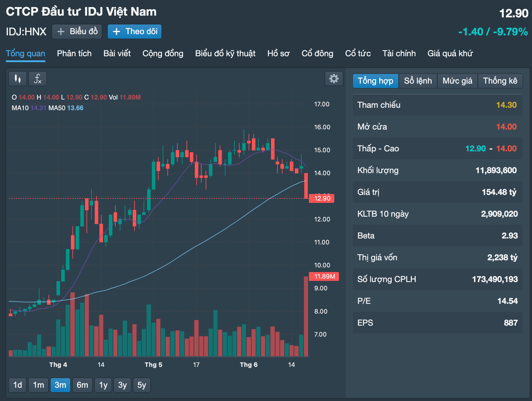Select the 6m time range
This screenshot has width=532, height=401.
click(x=82, y=385)
